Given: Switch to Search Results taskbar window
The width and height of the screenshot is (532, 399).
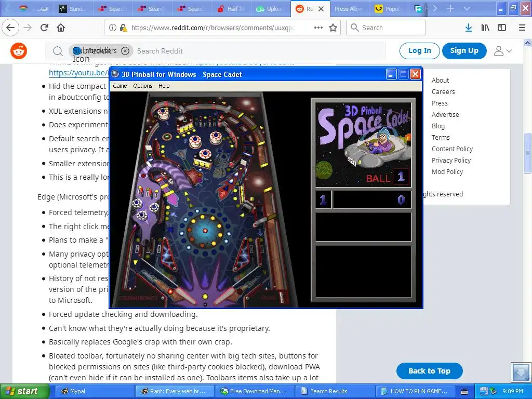Looking at the screenshot, I should point(334,392).
